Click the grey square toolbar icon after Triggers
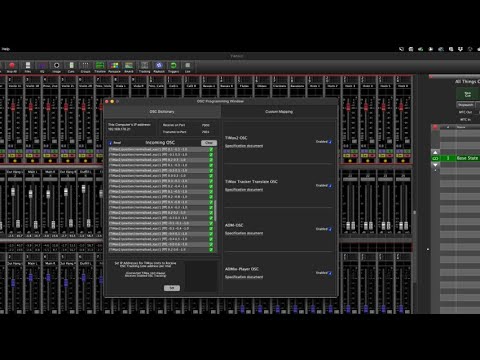The height and width of the screenshot is (360, 480). pyautogui.click(x=188, y=66)
